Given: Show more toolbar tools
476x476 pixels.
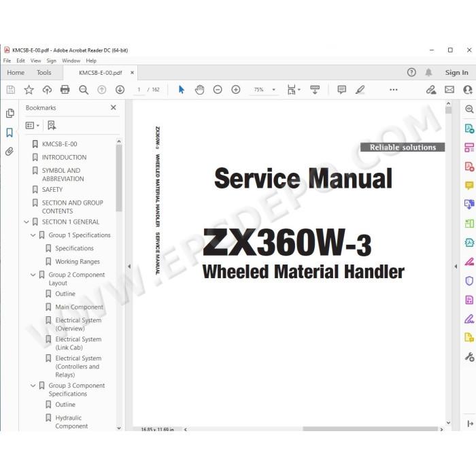Looking at the screenshot, I should 394,90.
